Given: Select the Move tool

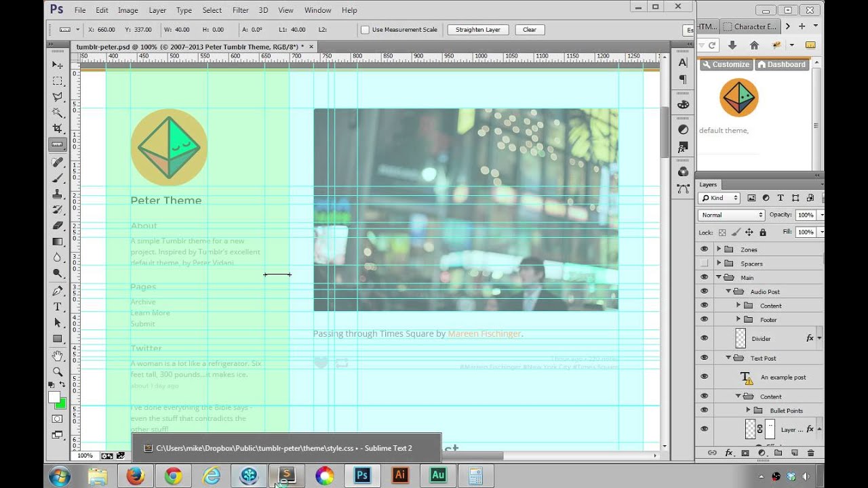Looking at the screenshot, I should [58, 65].
